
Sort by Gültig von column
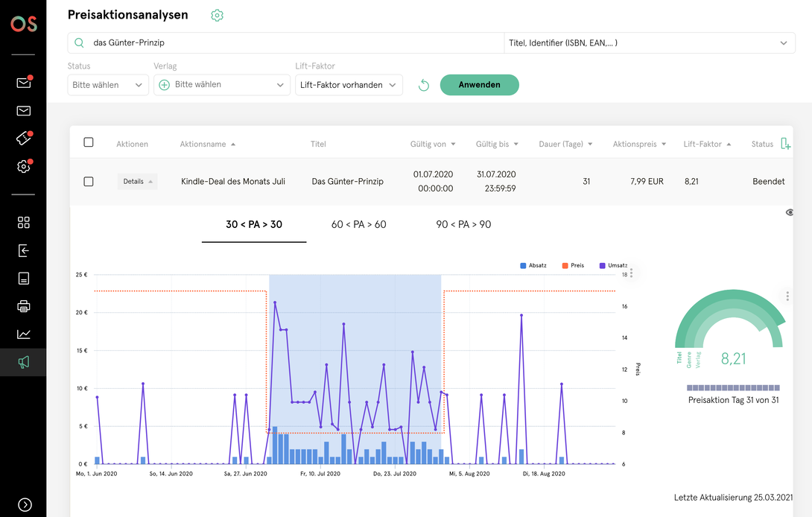[x=433, y=144]
